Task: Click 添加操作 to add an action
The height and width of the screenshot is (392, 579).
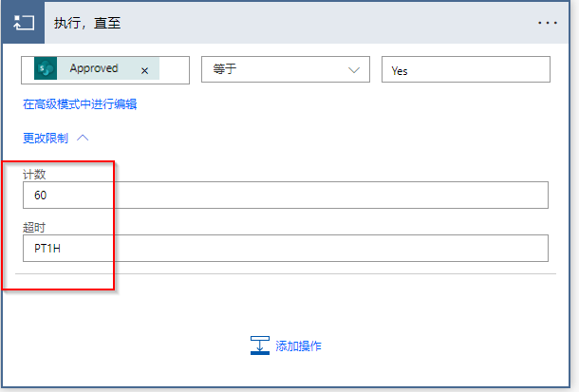Action: (x=298, y=345)
